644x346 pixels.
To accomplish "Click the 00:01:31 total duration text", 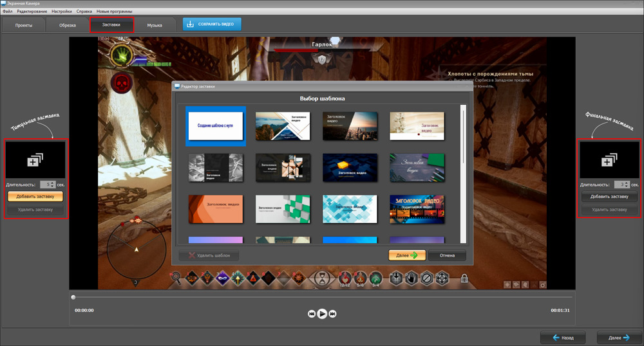I will coord(560,311).
